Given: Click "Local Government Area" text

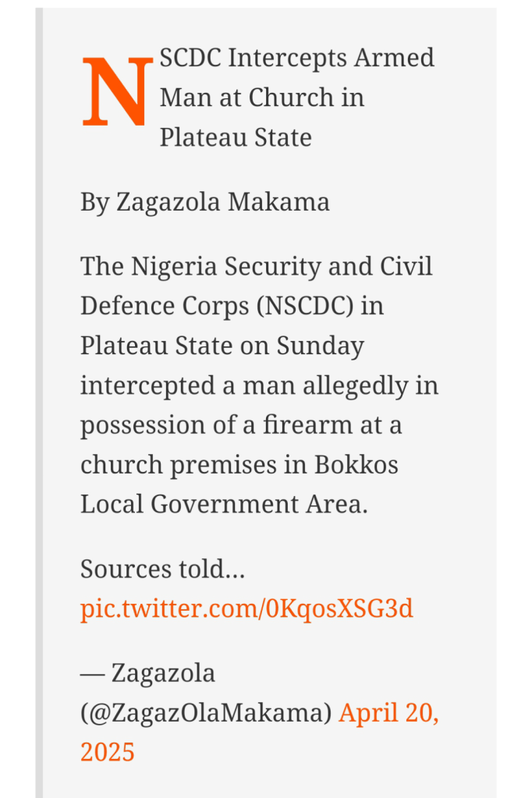Looking at the screenshot, I should pyautogui.click(x=222, y=505).
